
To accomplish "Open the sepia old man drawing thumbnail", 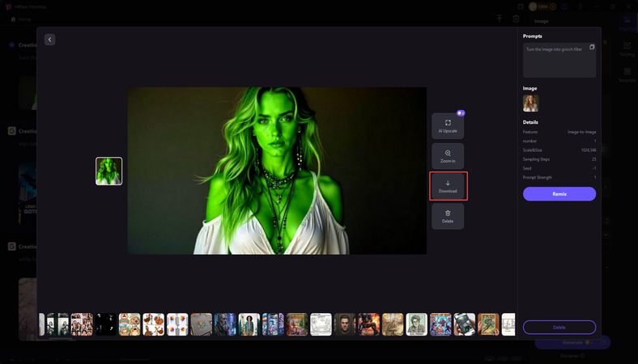I will tap(393, 324).
